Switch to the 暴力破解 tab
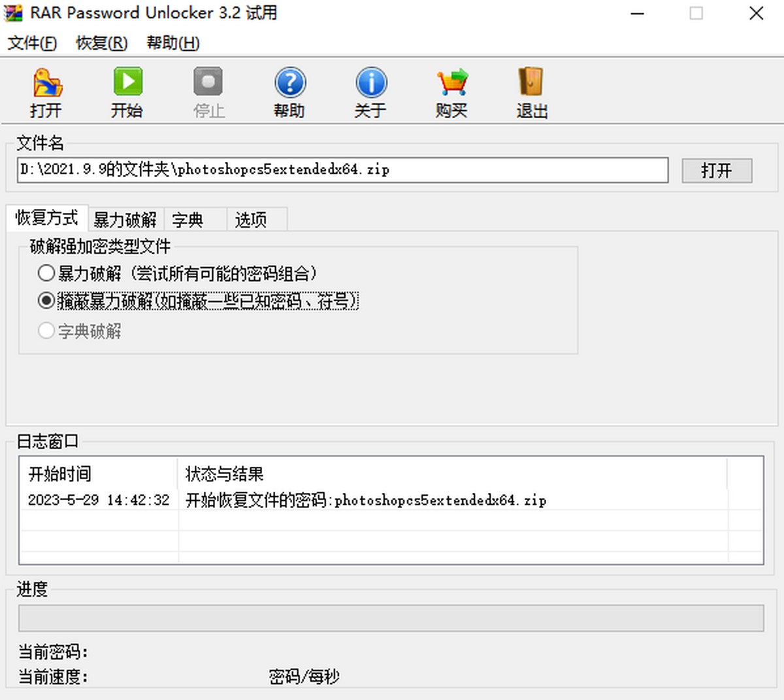The image size is (784, 700). 125,219
